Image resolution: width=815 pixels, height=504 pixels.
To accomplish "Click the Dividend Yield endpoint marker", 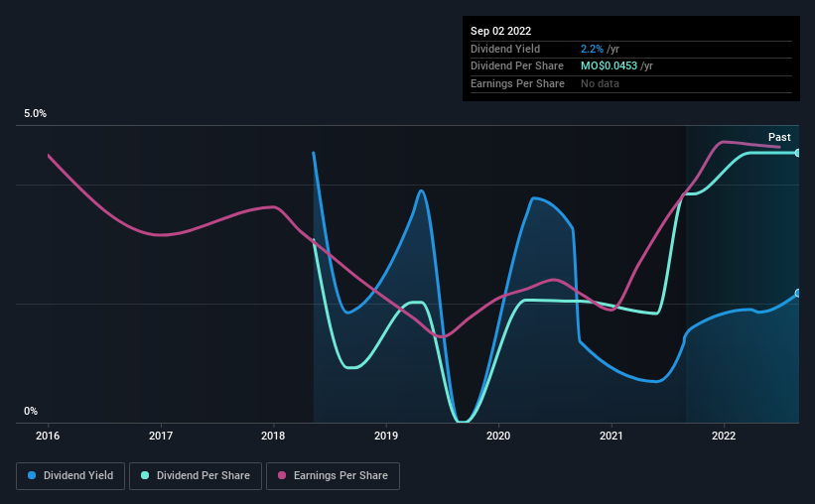I will coord(798,293).
